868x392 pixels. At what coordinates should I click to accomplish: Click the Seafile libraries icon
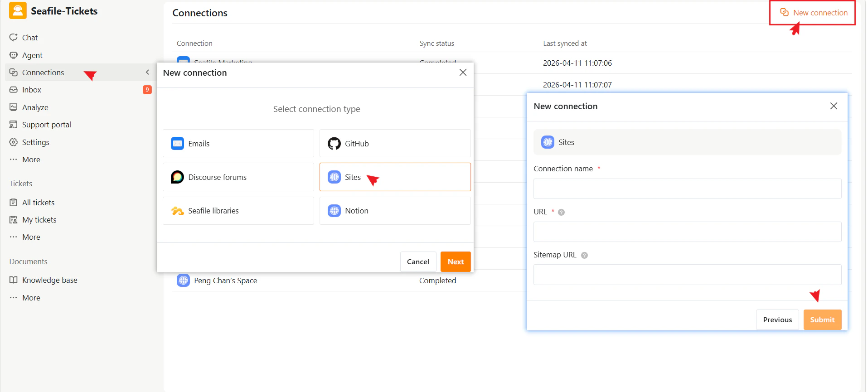[178, 211]
